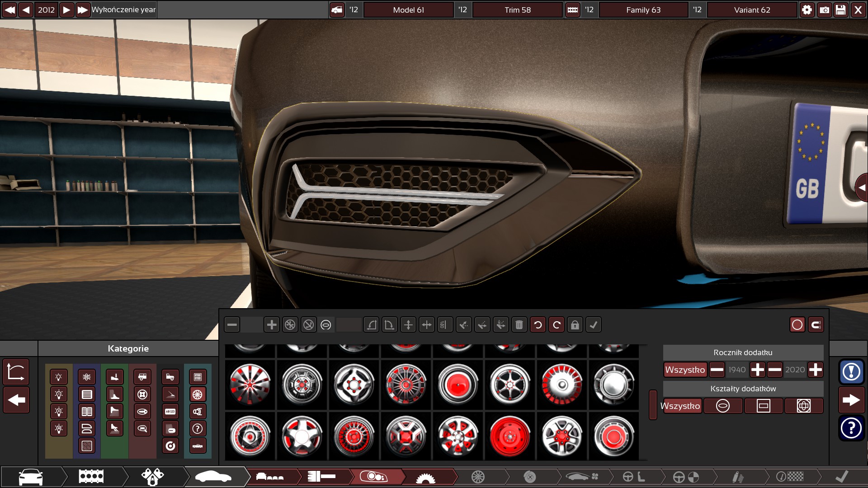Click the lock fixture icon

click(x=575, y=325)
